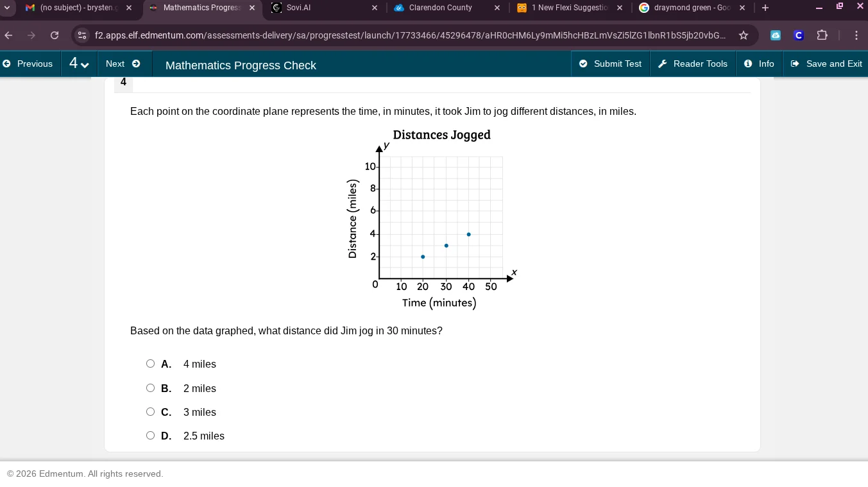Click the Info icon in the header
Screen dimensions: 868x487
748,64
